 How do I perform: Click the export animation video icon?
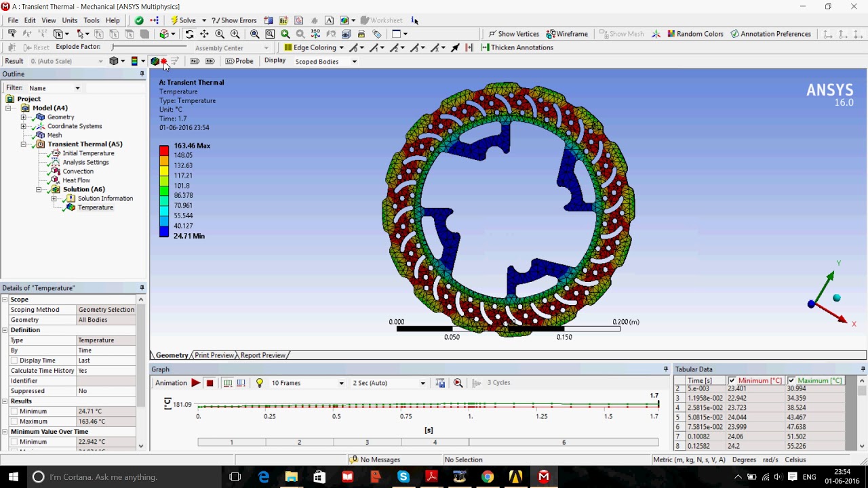(440, 383)
